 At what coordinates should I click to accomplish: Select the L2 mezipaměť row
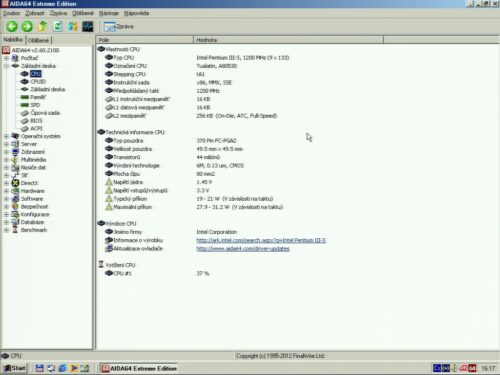point(297,116)
